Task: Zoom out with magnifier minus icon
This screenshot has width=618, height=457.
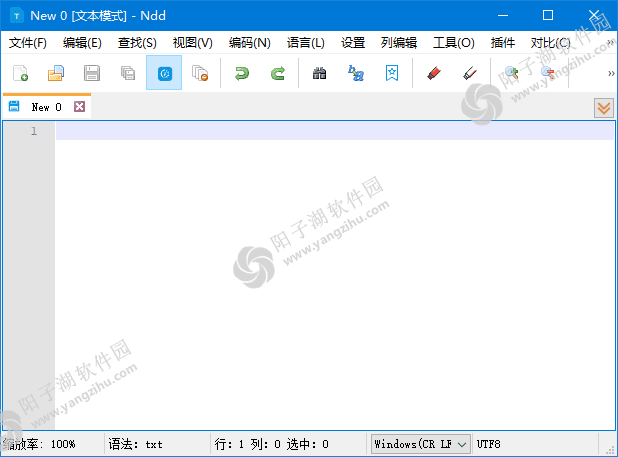Action: (x=547, y=73)
